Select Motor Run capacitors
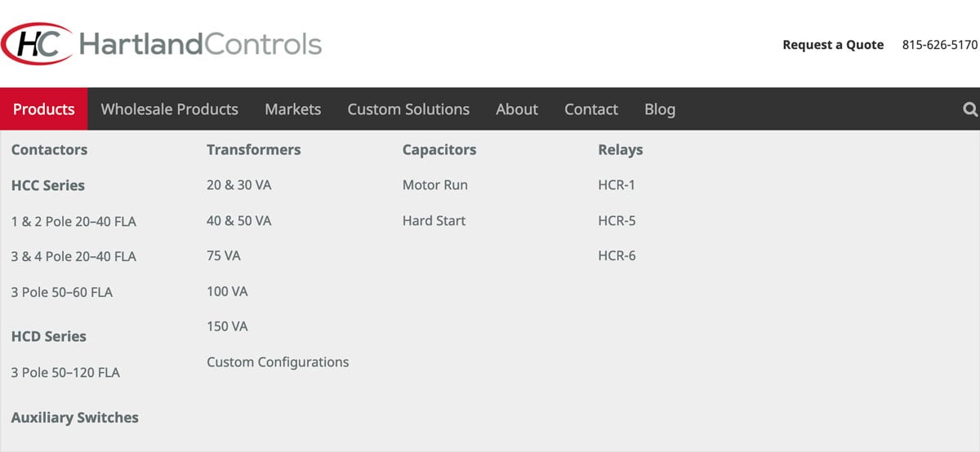This screenshot has height=452, width=980. tap(435, 185)
